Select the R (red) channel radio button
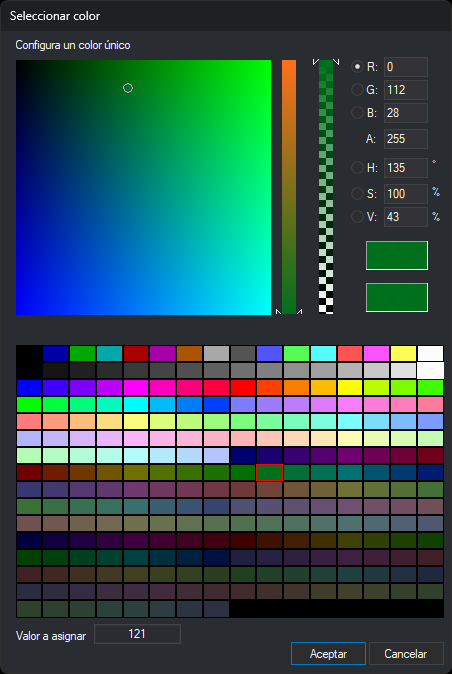This screenshot has width=452, height=674. tap(357, 67)
